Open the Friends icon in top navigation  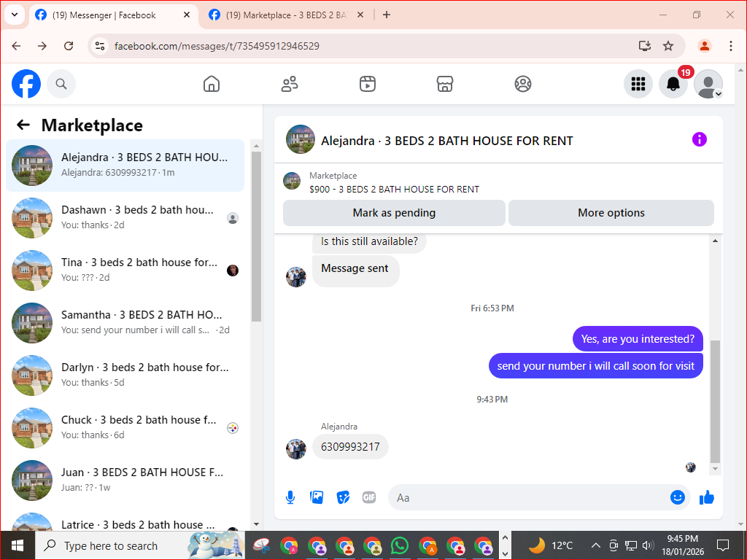[290, 85]
